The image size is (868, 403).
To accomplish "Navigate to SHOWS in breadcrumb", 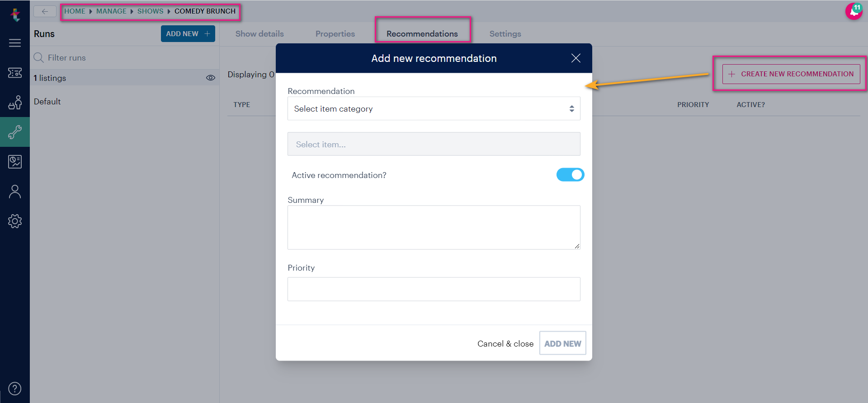I will pyautogui.click(x=150, y=11).
